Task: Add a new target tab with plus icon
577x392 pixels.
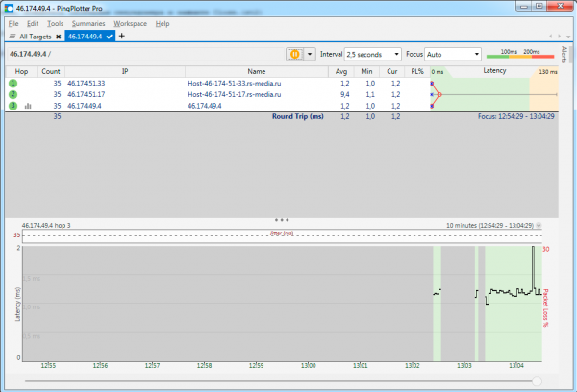Action: pos(122,36)
